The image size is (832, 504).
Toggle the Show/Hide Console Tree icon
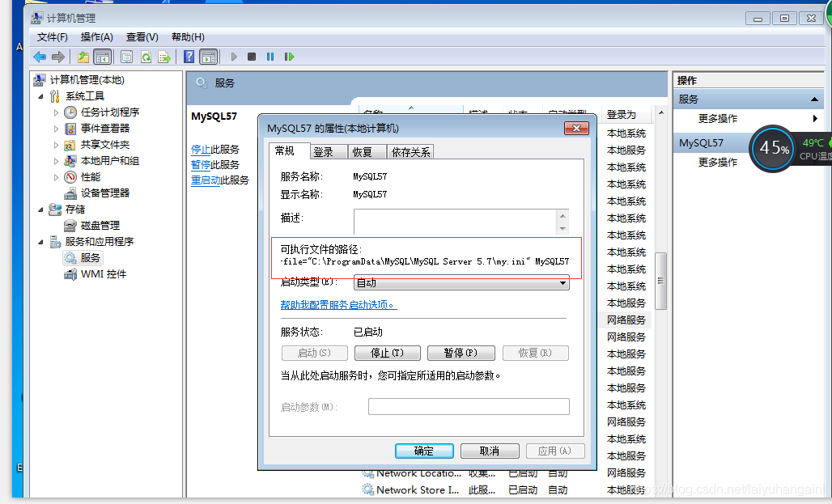[103, 57]
